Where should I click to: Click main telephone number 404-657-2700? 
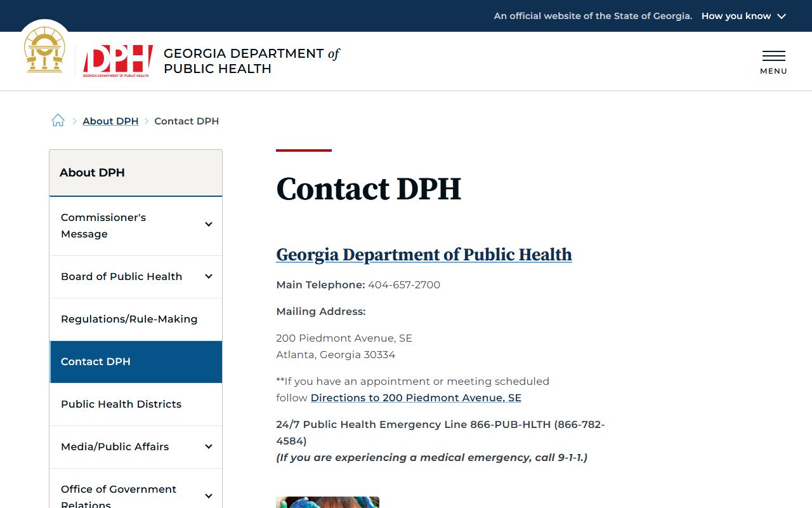[404, 285]
